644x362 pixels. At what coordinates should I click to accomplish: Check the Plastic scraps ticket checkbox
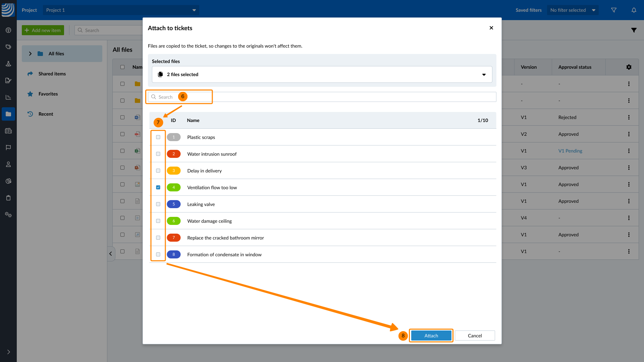pos(158,137)
